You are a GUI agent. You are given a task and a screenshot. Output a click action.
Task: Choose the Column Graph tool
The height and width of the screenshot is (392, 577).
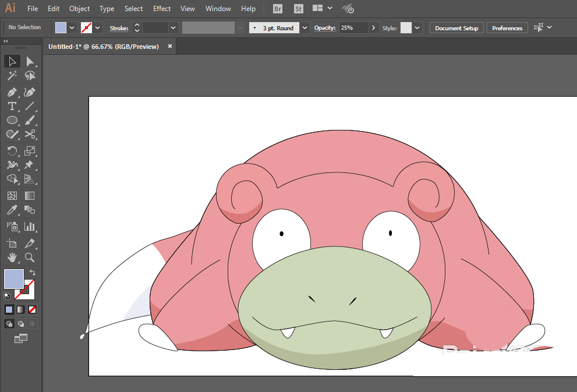[30, 227]
